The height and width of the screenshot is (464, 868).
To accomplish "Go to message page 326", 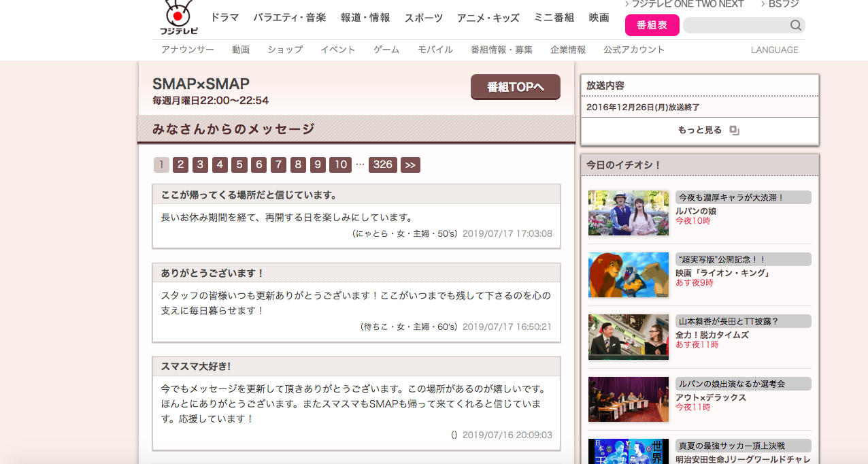I will pos(382,165).
